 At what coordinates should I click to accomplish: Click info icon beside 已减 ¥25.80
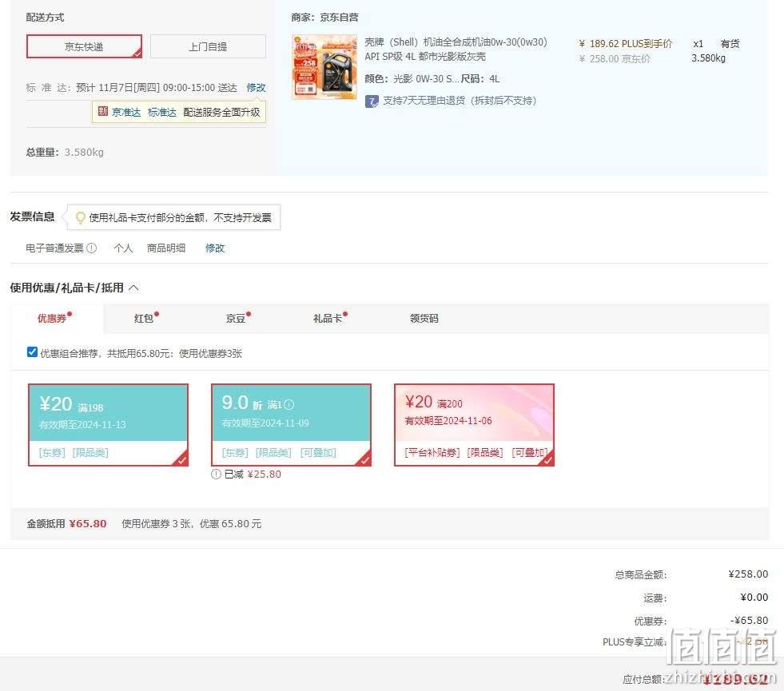216,475
